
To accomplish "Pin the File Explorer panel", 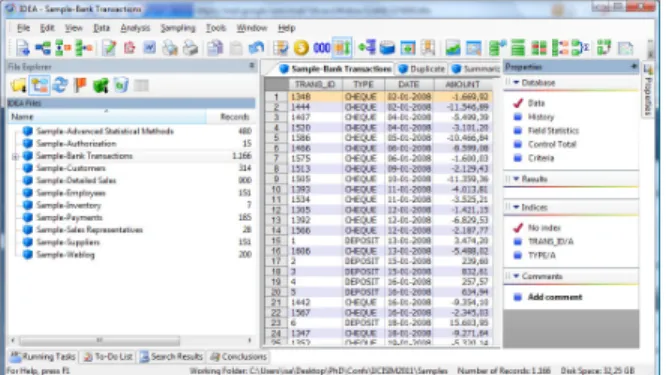I will coord(251,66).
